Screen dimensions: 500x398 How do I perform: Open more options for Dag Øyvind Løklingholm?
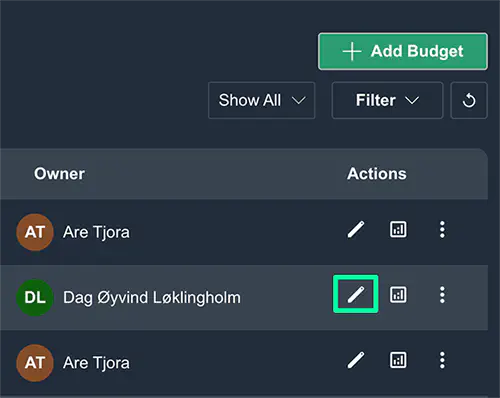coord(442,295)
